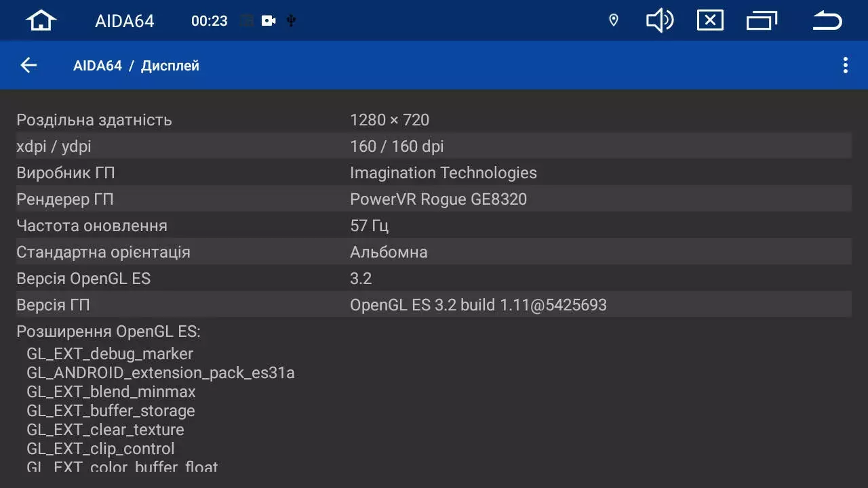Tap the PowerVR Rogue GE8320 value
Viewport: 868px width, 488px height.
[438, 199]
